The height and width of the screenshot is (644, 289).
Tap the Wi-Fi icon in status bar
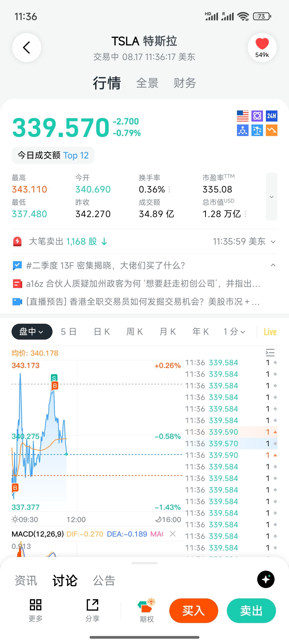click(243, 16)
